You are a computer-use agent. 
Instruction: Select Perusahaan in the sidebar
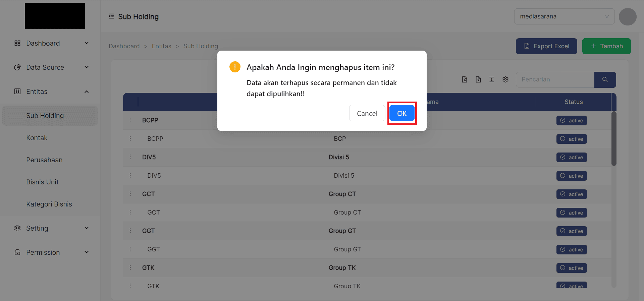44,160
